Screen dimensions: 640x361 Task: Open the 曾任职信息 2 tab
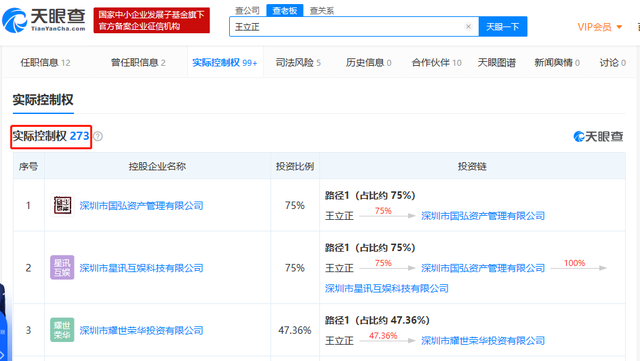tap(138, 62)
